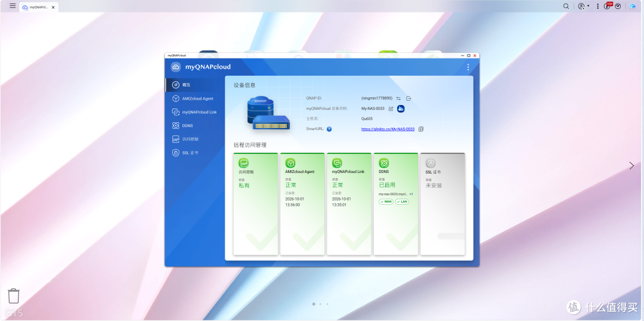Click the 远程访问管理 heading
Viewport: 644px width, 321px height.
pyautogui.click(x=250, y=145)
